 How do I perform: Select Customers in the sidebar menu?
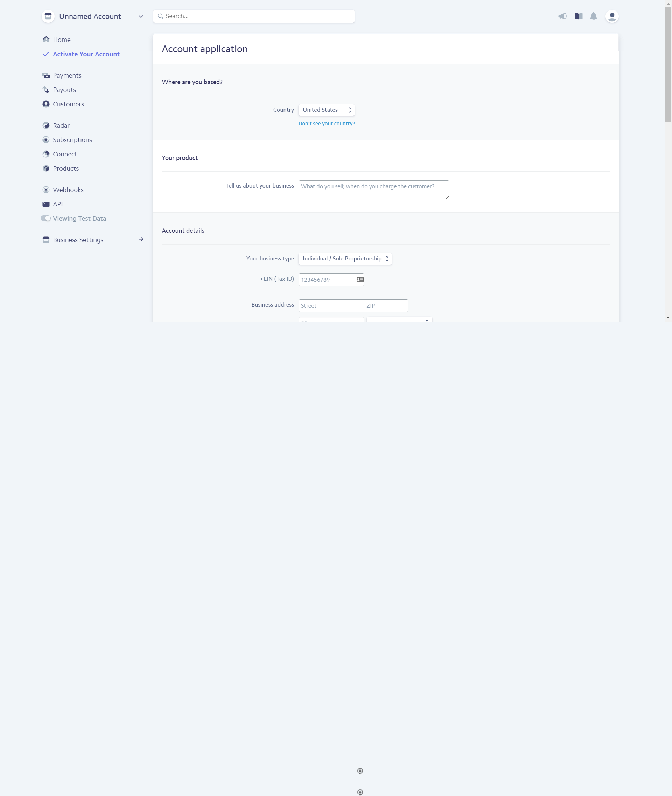pos(68,104)
